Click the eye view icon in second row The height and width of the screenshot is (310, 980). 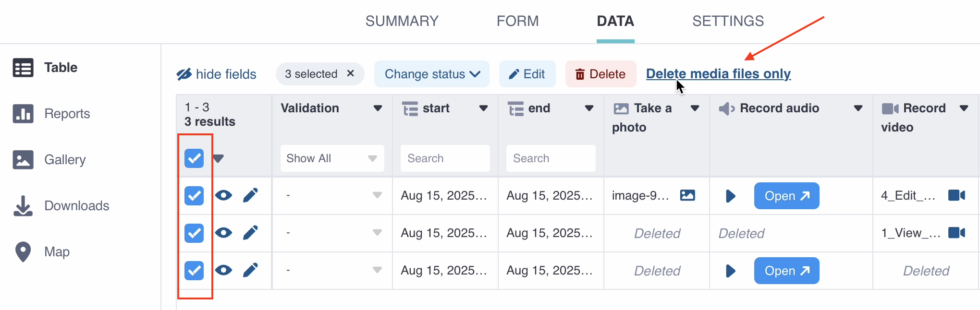pos(223,233)
